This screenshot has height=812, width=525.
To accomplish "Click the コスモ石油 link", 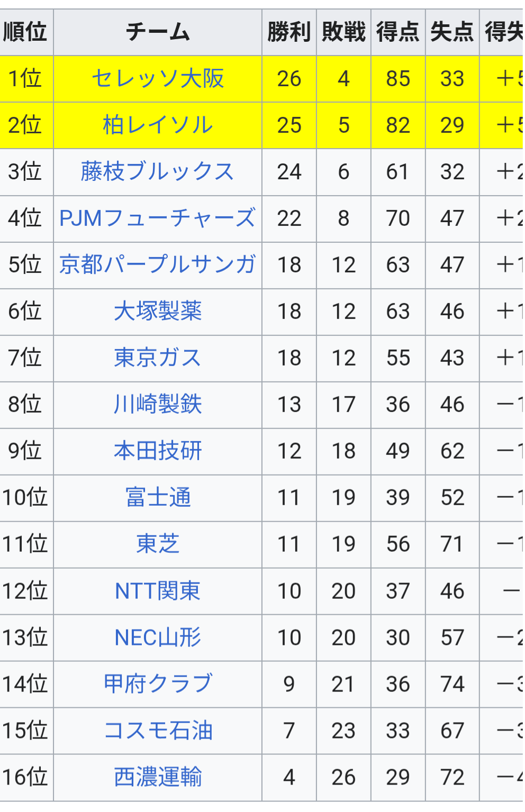I will pos(158,731).
